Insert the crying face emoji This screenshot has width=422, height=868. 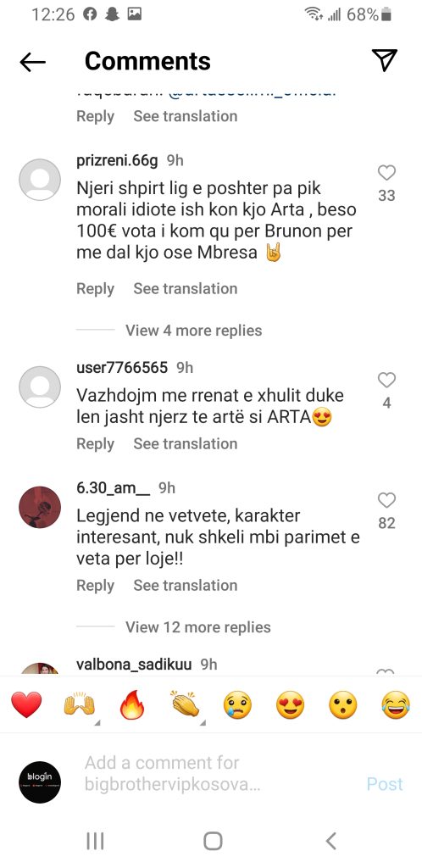tap(238, 706)
